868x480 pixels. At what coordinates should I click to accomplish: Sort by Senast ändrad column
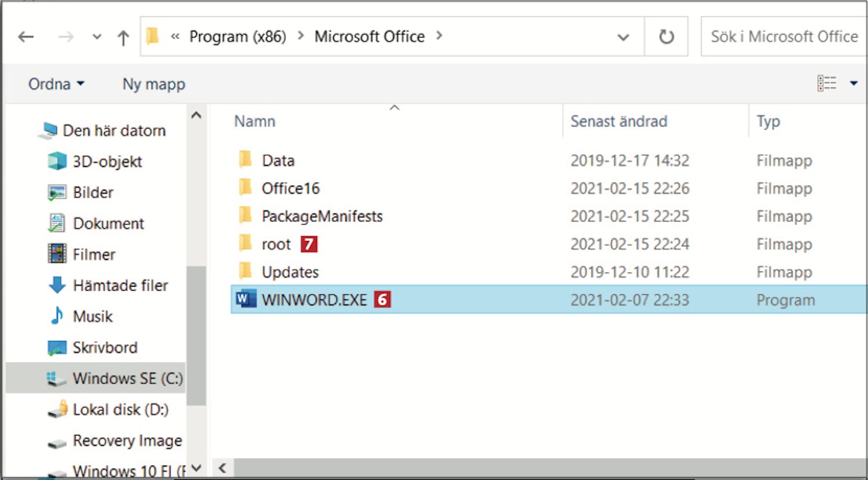click(619, 121)
